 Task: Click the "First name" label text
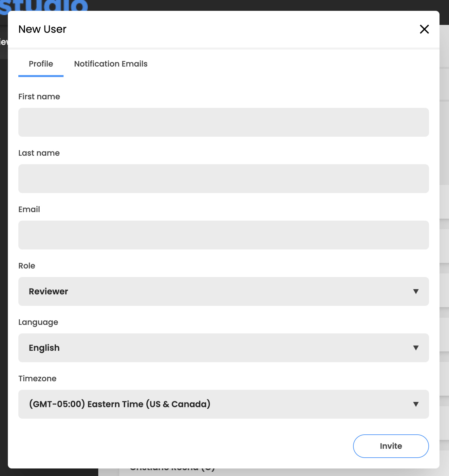pyautogui.click(x=39, y=97)
